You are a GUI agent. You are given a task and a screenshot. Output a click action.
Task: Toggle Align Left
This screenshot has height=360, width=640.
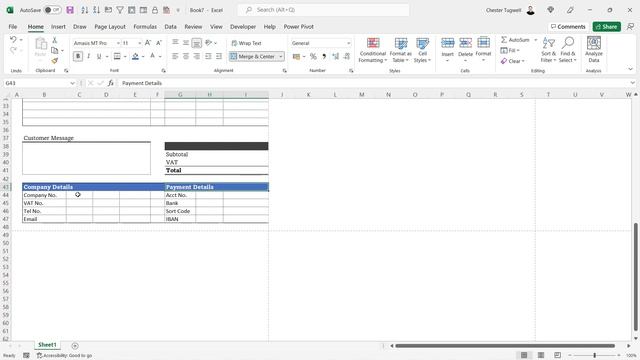tap(175, 56)
